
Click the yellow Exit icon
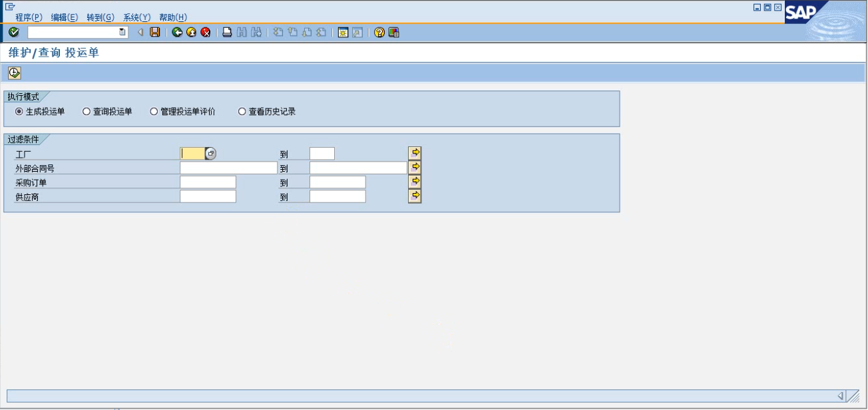coord(192,32)
